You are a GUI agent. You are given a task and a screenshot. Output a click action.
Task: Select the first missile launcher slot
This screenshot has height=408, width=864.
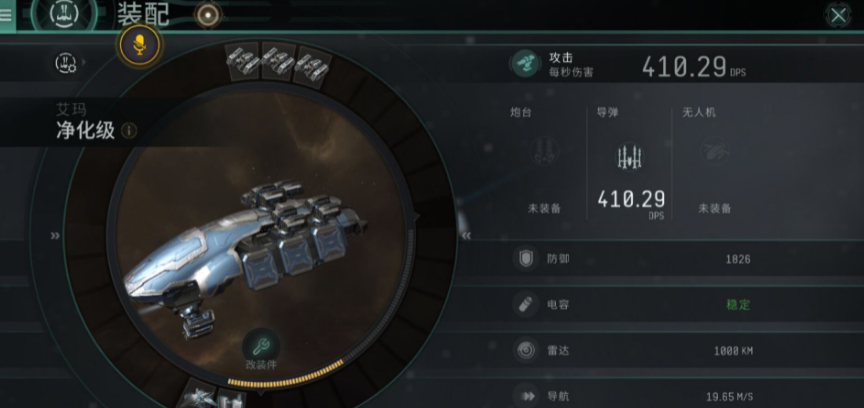(x=242, y=60)
